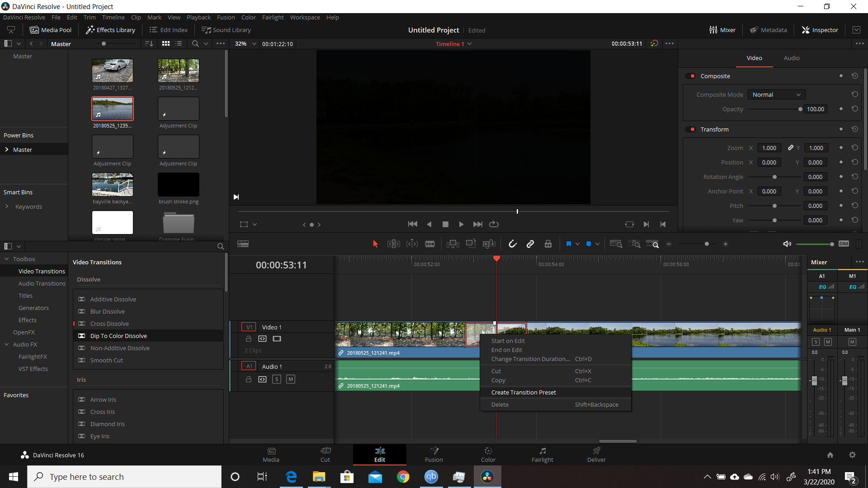Screen dimensions: 868x488
Task: Open the Playback menu
Action: click(198, 17)
